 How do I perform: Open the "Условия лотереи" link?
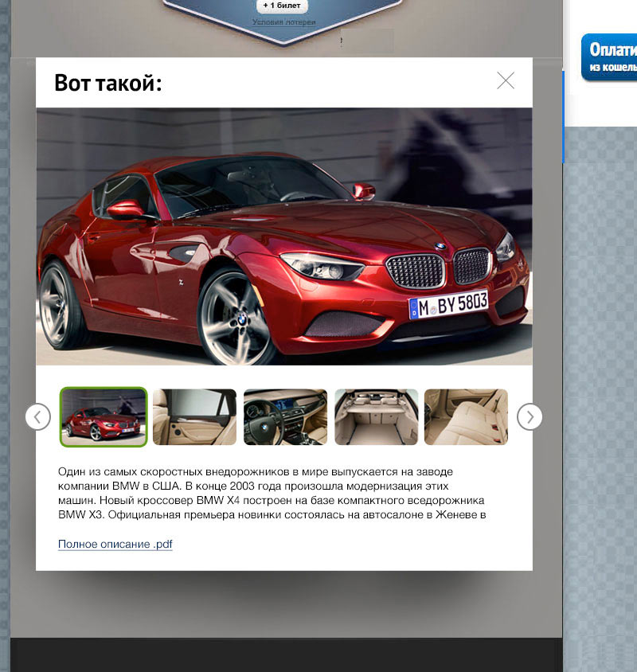(x=283, y=22)
